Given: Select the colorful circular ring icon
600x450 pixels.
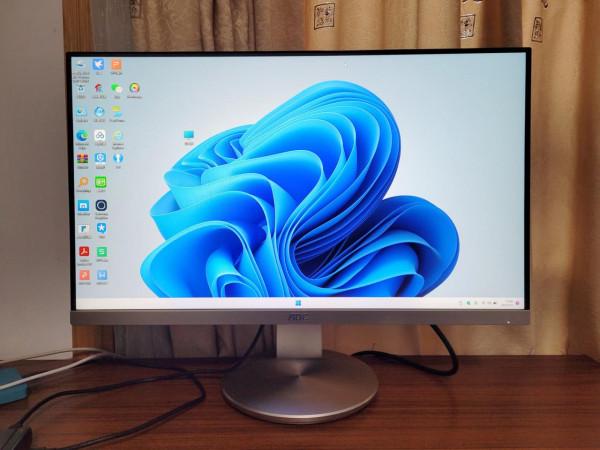Looking at the screenshot, I should [x=134, y=88].
